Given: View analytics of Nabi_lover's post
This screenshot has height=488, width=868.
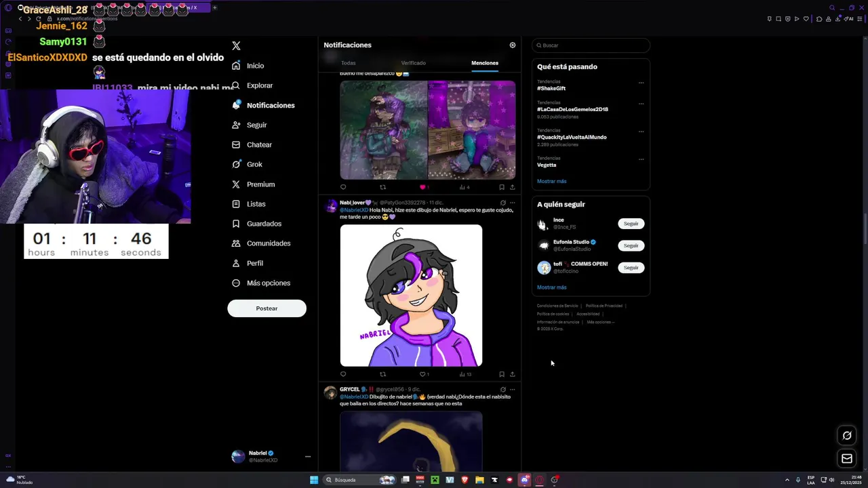Looking at the screenshot, I should 465,374.
